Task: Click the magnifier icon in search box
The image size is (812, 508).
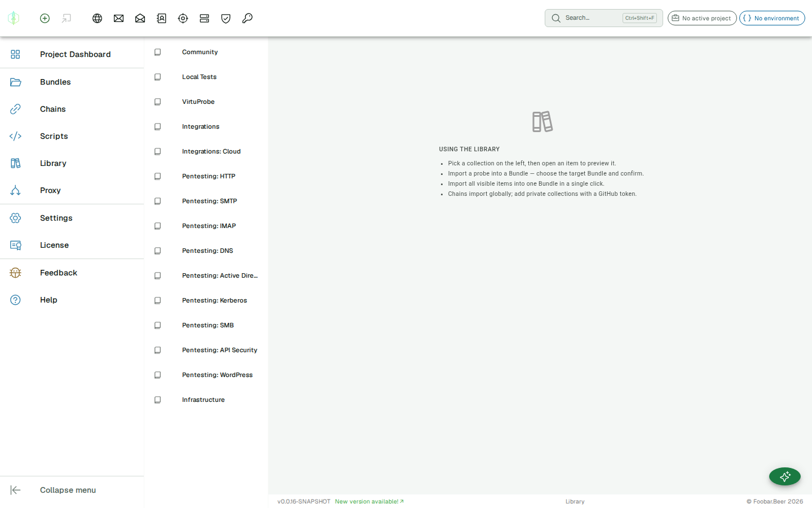Action: point(556,18)
